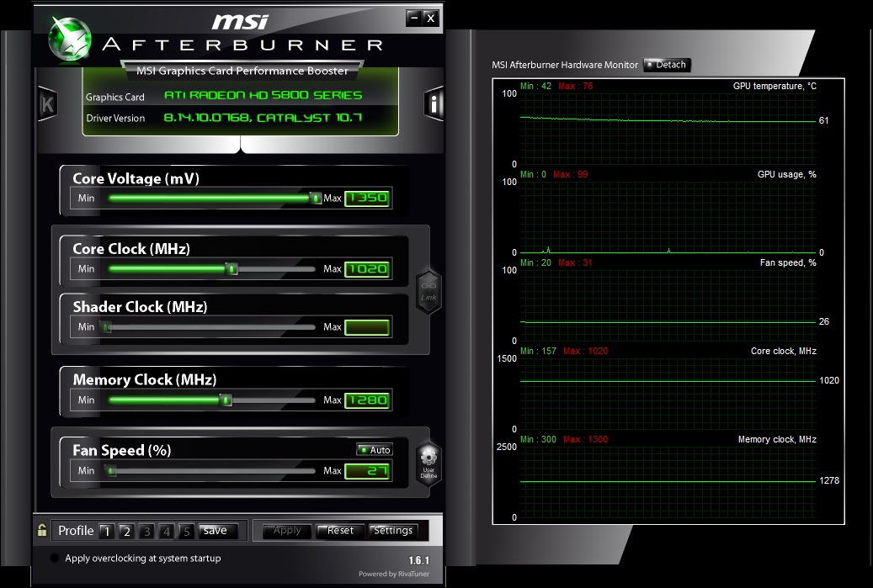
Task: Open the information 'i' side button
Action: coord(434,103)
